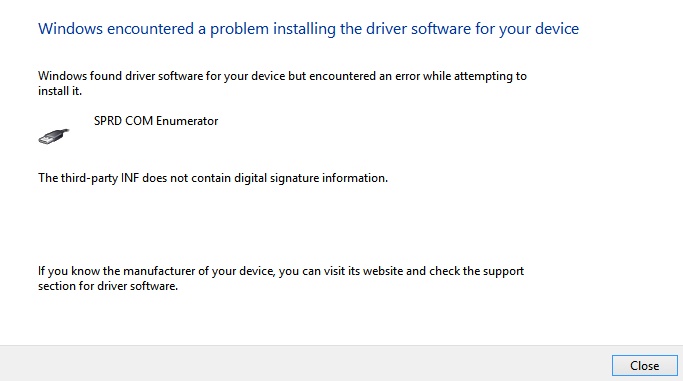Image resolution: width=683 pixels, height=381 pixels.
Task: Click the blue dialog heading text
Action: pos(308,29)
